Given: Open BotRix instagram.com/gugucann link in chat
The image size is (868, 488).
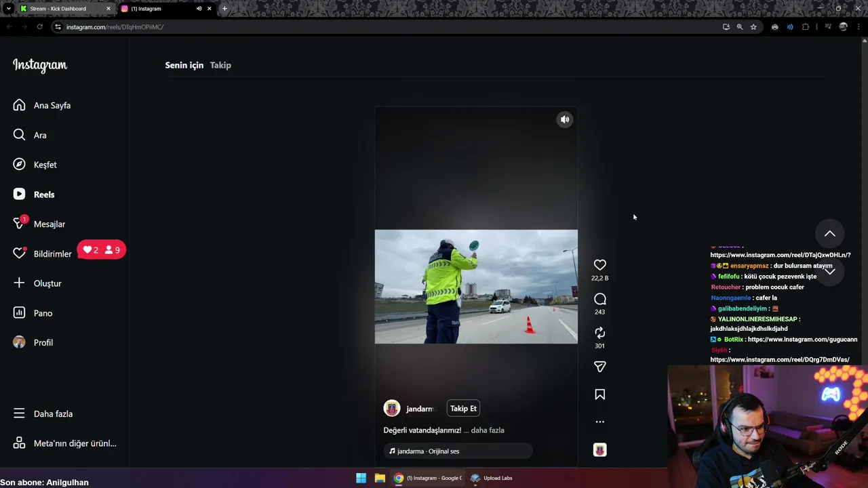Looking at the screenshot, I should 802,340.
